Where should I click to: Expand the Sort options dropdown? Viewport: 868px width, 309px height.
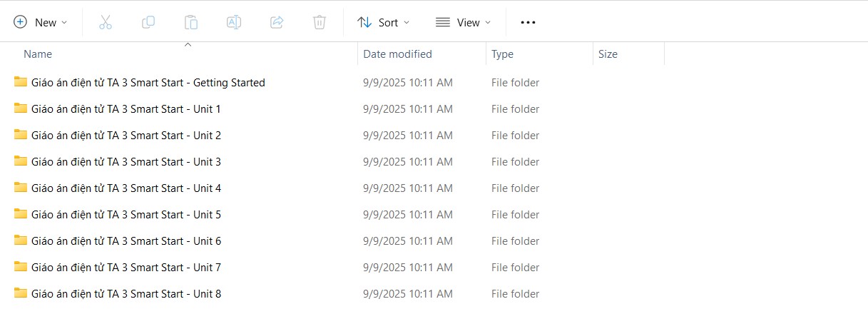point(384,22)
